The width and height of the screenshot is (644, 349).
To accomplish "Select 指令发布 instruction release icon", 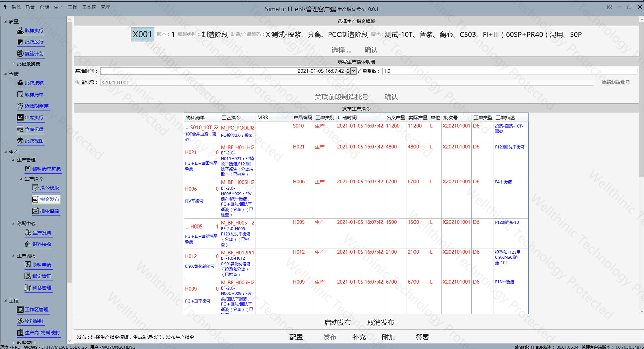I will (36, 199).
